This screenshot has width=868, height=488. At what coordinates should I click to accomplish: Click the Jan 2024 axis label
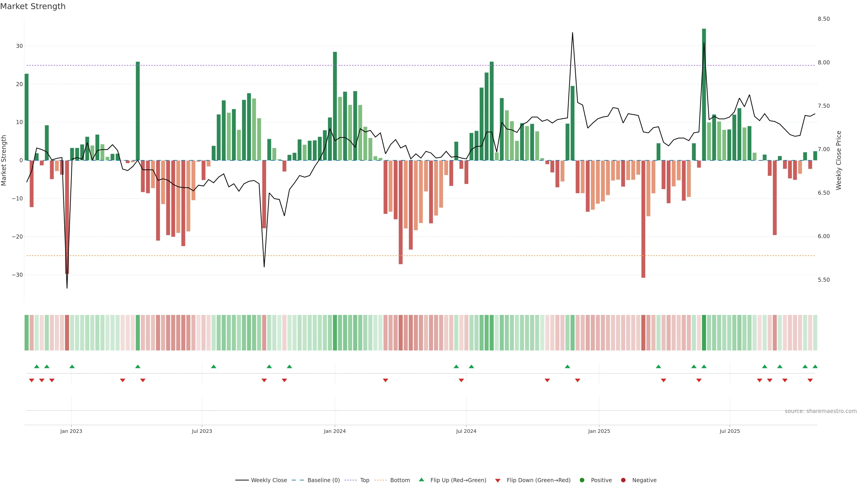pyautogui.click(x=335, y=431)
